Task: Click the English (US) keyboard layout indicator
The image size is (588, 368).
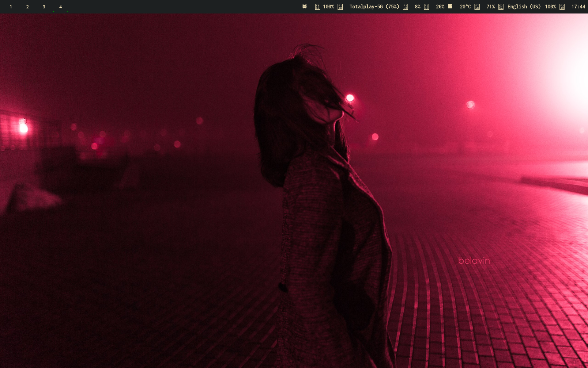Action: tap(524, 7)
